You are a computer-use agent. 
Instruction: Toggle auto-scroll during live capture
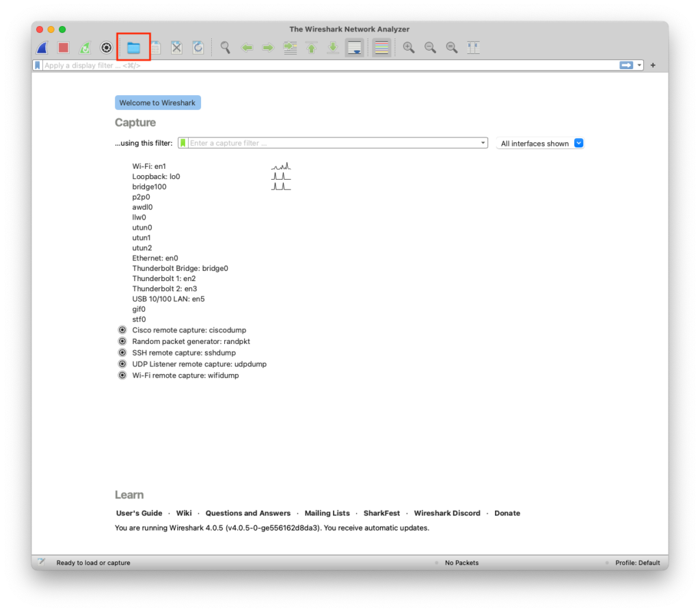(354, 48)
